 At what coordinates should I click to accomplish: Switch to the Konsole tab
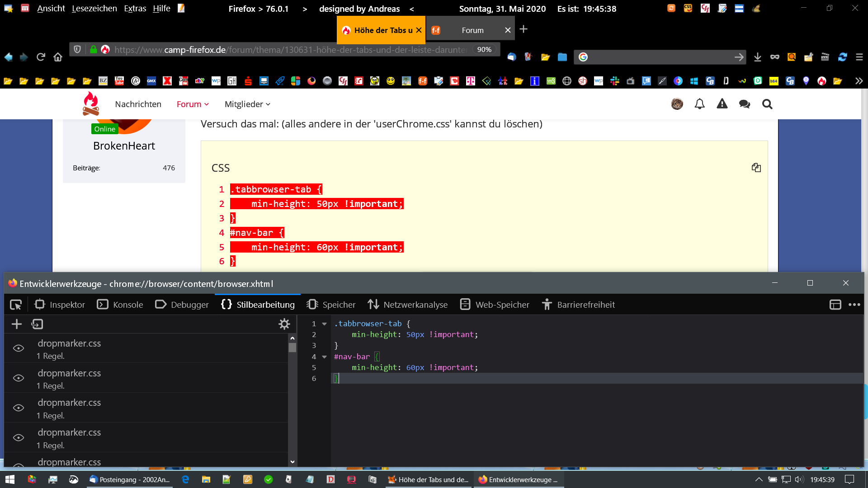120,305
